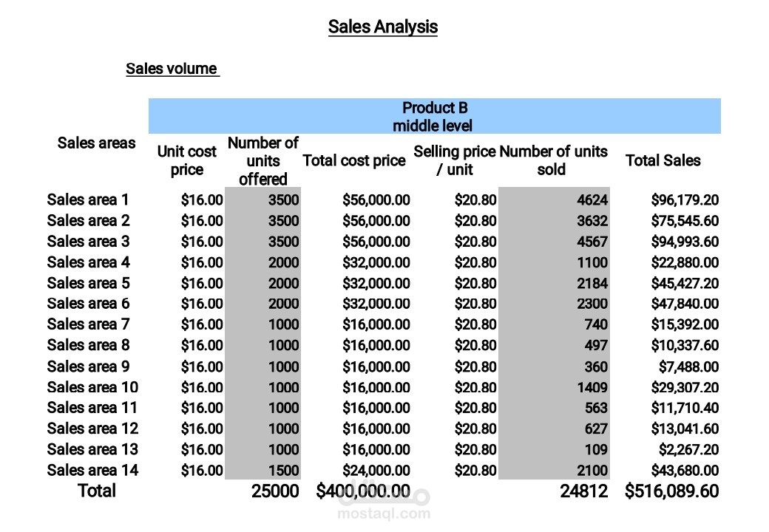Click the Total cost price header
The height and width of the screenshot is (532, 769).
click(354, 160)
